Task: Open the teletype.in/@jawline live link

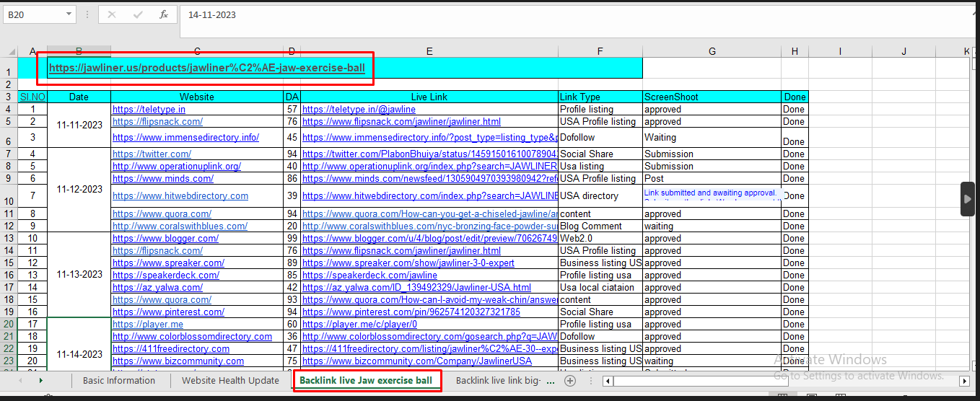Action: 359,110
